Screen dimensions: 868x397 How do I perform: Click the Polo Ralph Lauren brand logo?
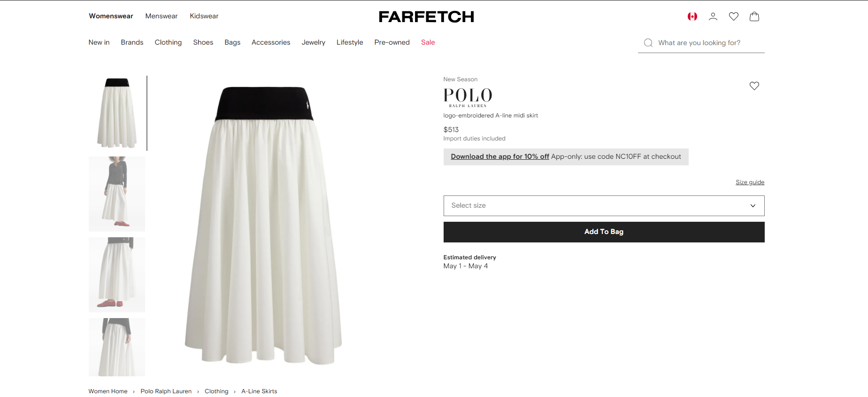click(468, 97)
